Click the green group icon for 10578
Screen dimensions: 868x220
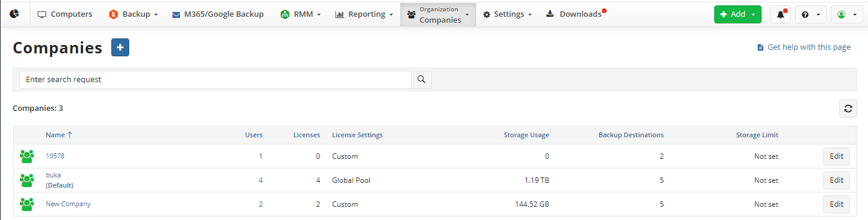click(26, 156)
